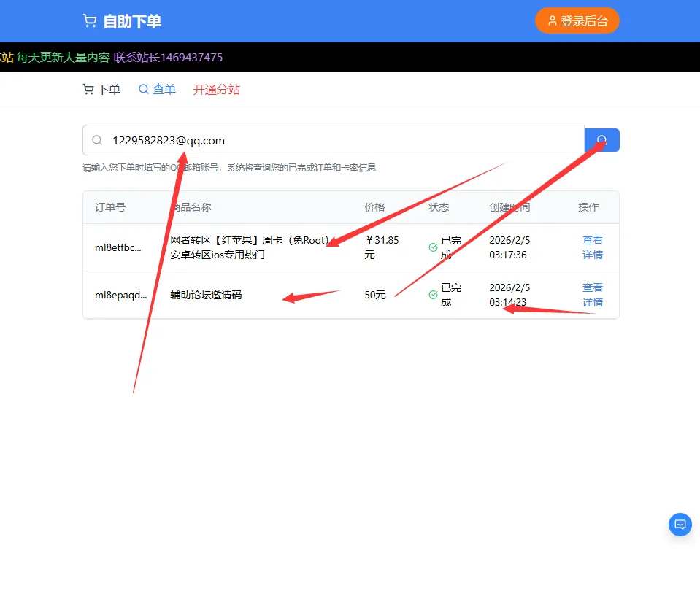Click the magnifier icon on the blue search button

tap(601, 139)
